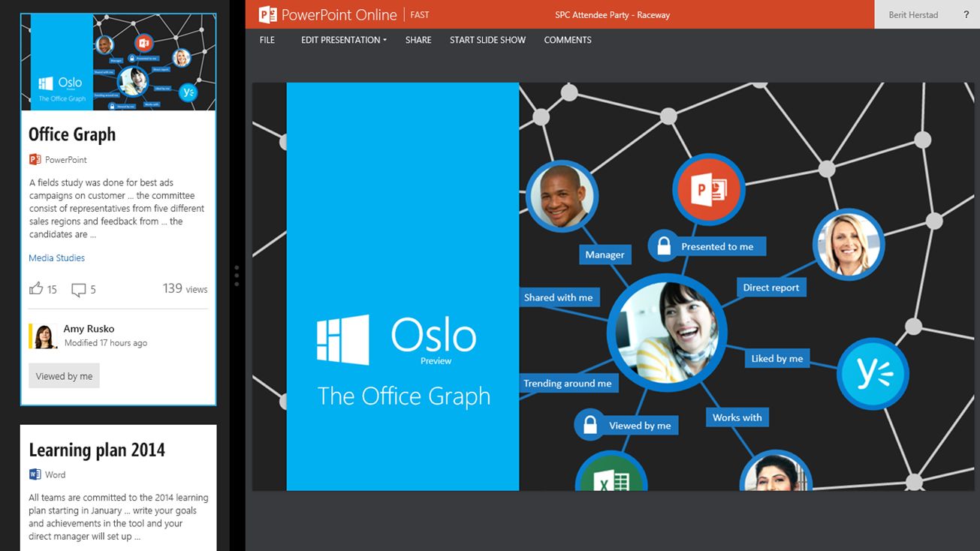The height and width of the screenshot is (551, 980).
Task: Open the FILE menu
Action: coord(267,40)
